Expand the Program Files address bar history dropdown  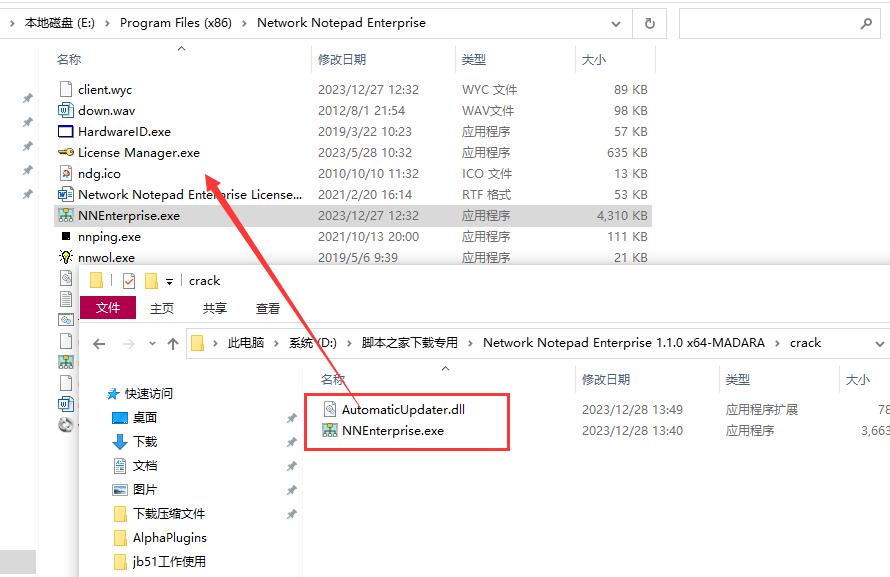(x=615, y=24)
